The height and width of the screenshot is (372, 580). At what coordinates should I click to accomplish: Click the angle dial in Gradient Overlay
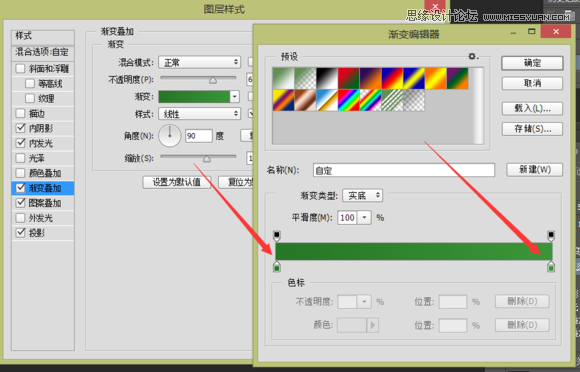pos(170,136)
